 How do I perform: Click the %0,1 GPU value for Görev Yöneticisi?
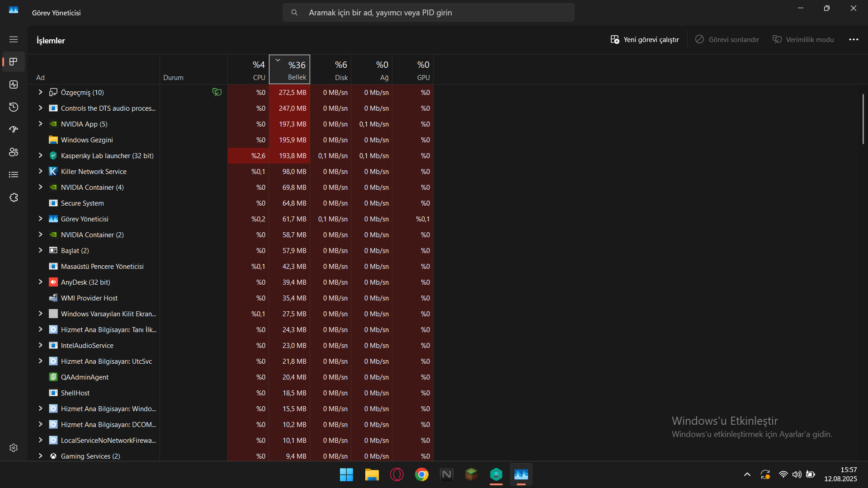(x=423, y=219)
